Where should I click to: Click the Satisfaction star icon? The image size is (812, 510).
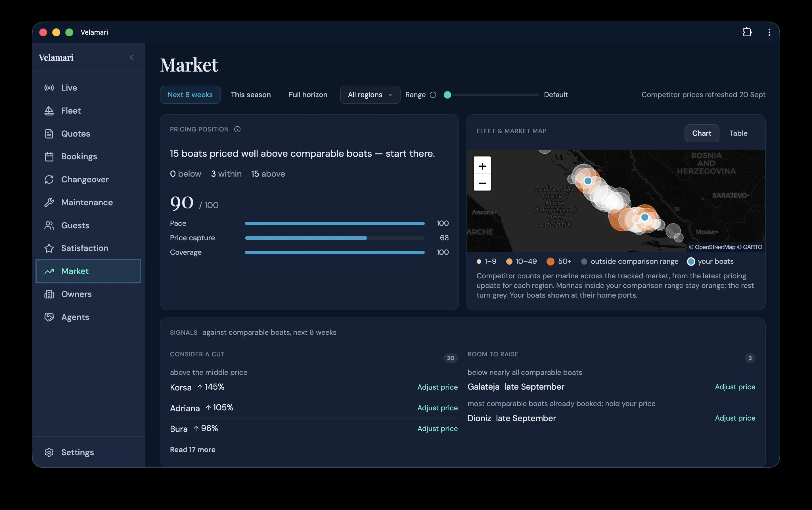click(x=49, y=248)
